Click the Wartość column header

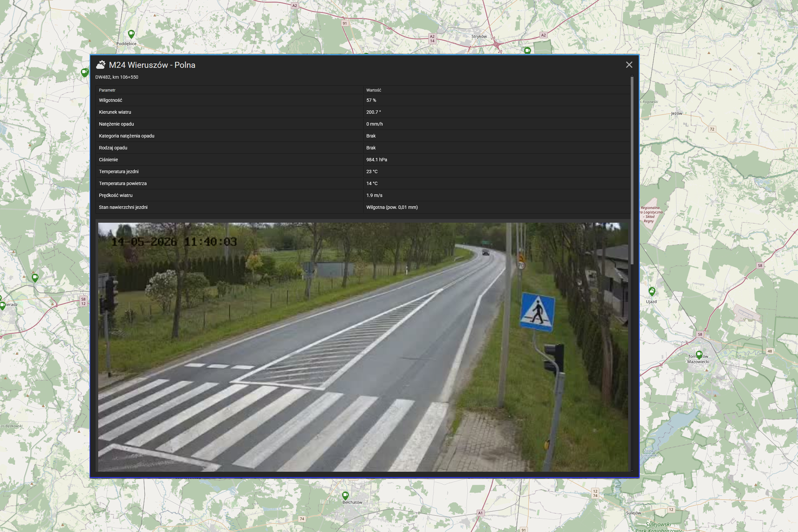(373, 90)
